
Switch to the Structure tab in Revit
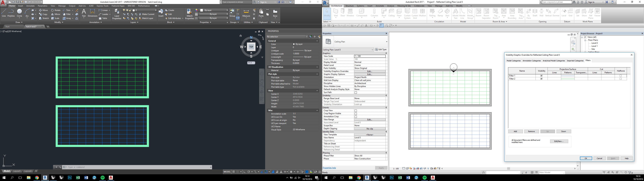click(349, 6)
